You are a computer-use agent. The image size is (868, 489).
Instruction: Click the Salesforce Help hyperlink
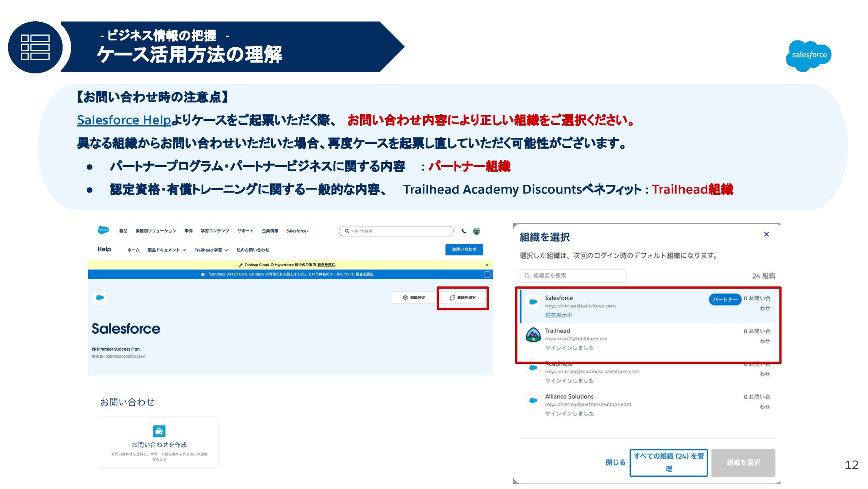pyautogui.click(x=124, y=120)
